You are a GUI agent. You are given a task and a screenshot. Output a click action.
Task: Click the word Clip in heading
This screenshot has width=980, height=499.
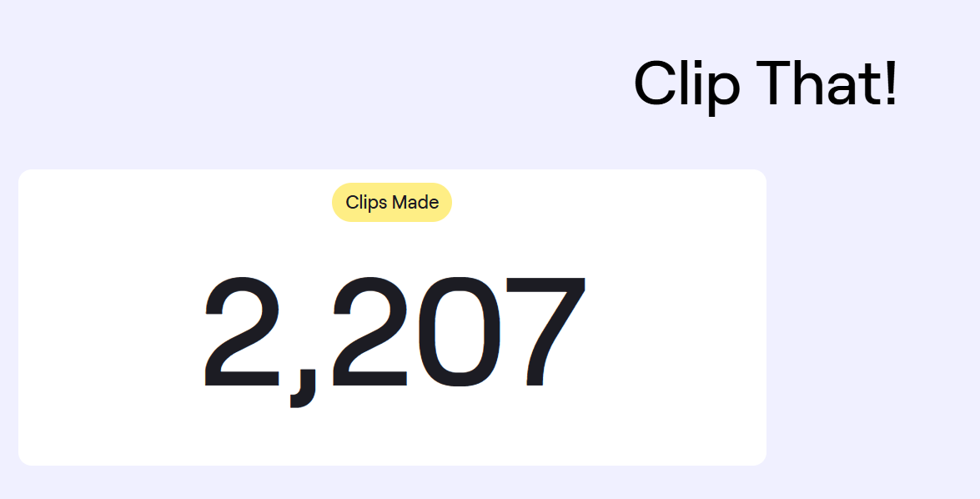pyautogui.click(x=687, y=84)
